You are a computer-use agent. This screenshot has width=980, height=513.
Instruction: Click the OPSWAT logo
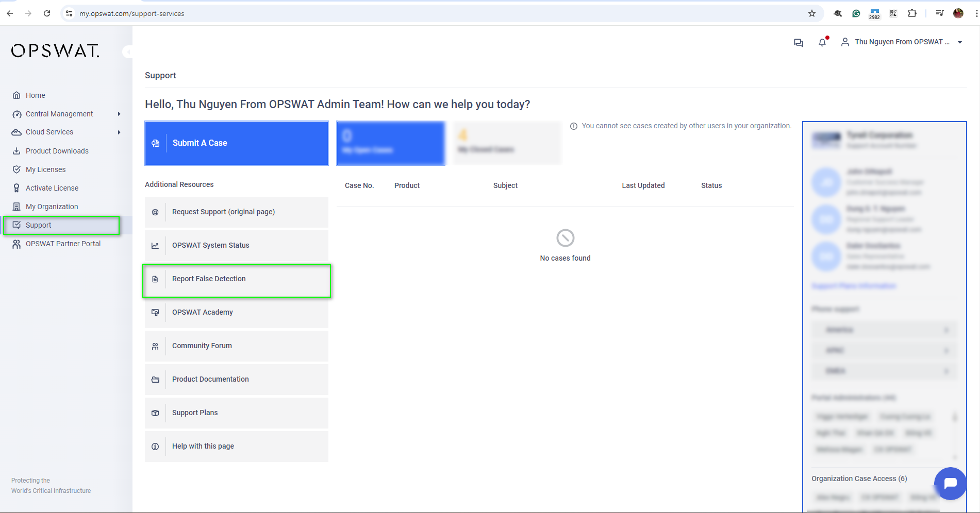pyautogui.click(x=55, y=50)
